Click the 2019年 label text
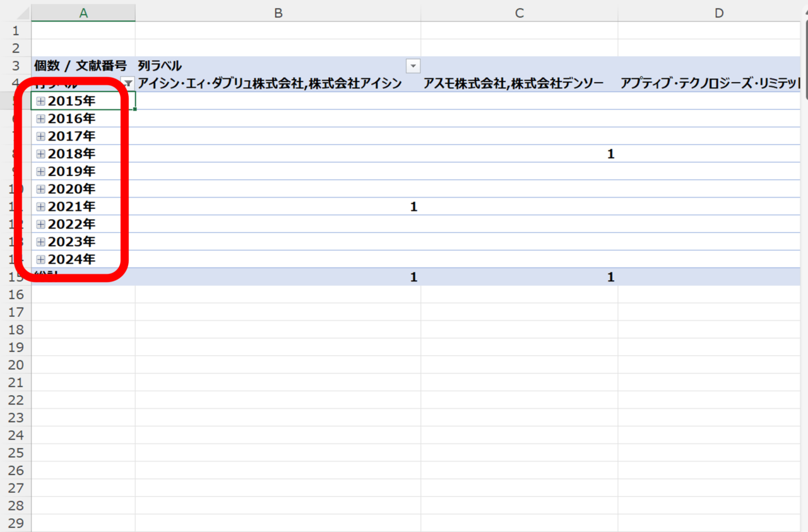This screenshot has width=808, height=532. coord(71,172)
